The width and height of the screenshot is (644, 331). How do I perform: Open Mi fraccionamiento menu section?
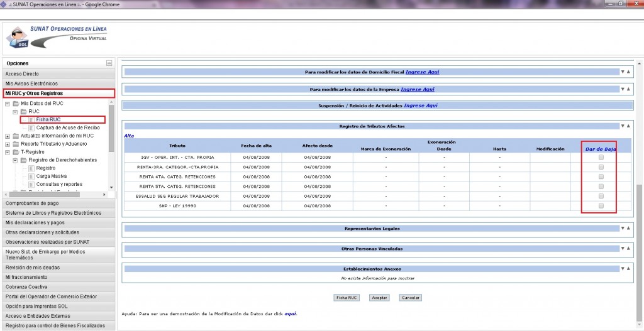58,277
